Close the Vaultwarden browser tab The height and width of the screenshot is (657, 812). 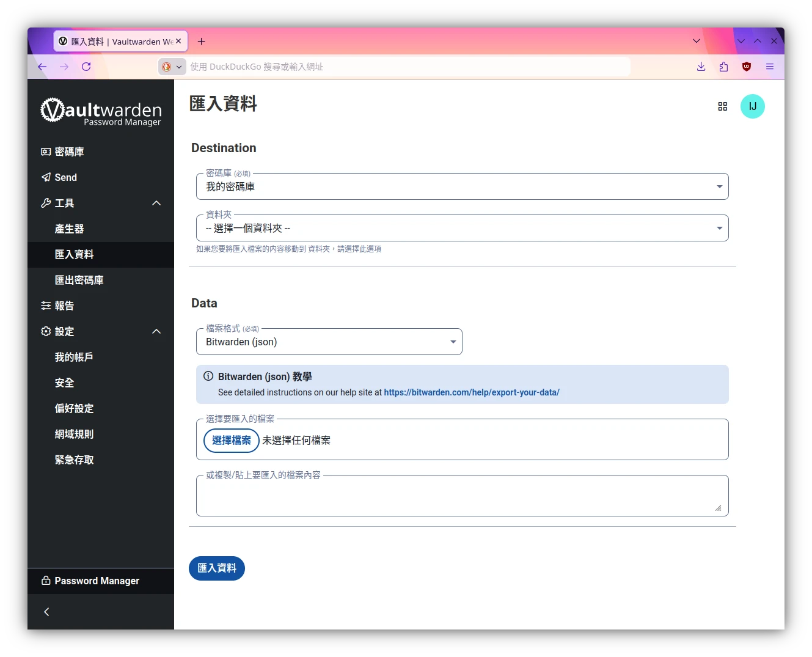point(178,41)
